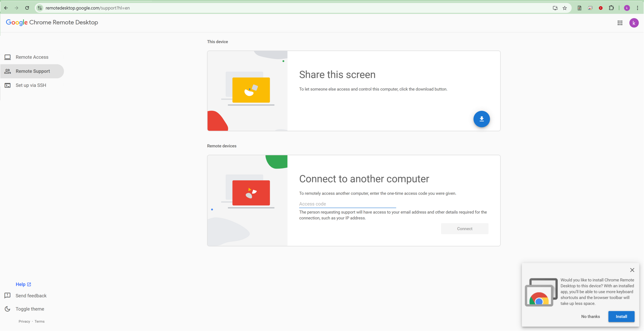Select the Remote Support tab

tap(32, 71)
